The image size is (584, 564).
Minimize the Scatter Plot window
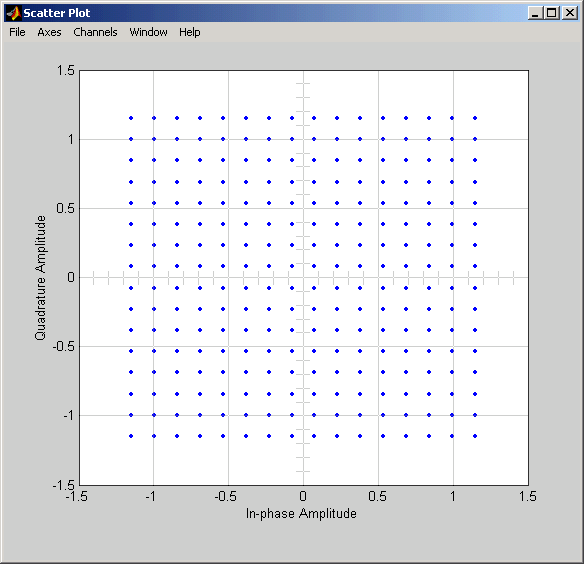535,13
